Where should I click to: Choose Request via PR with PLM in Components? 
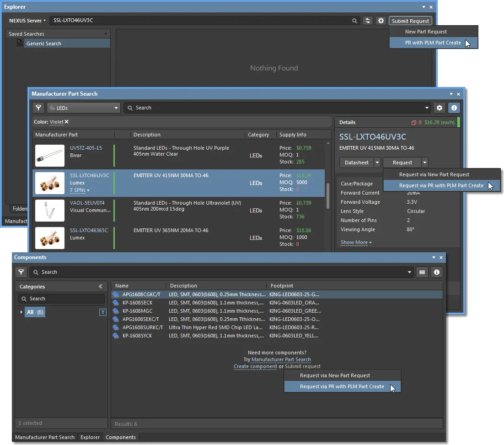tap(342, 386)
